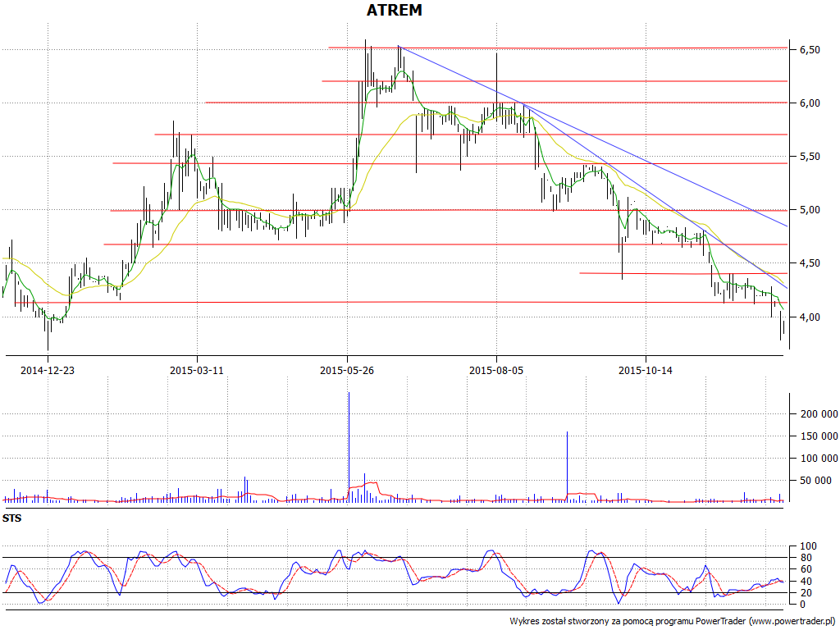The image size is (840, 630).
Task: Select the 2015-05-26 date label
Action: pyautogui.click(x=347, y=370)
